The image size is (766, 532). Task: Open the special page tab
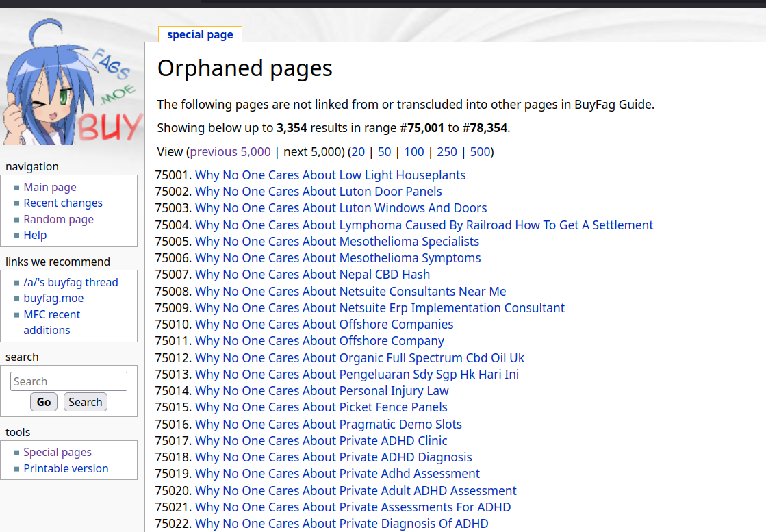(200, 35)
